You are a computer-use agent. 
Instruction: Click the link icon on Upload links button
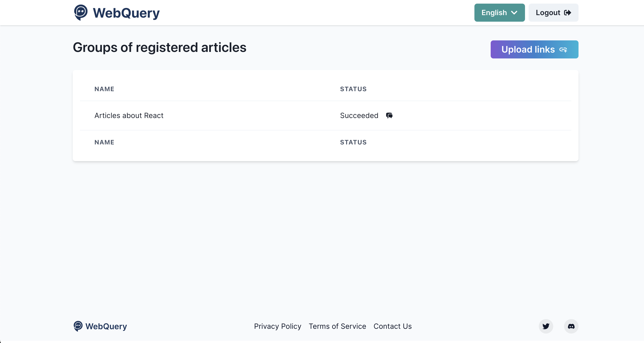[x=563, y=49]
